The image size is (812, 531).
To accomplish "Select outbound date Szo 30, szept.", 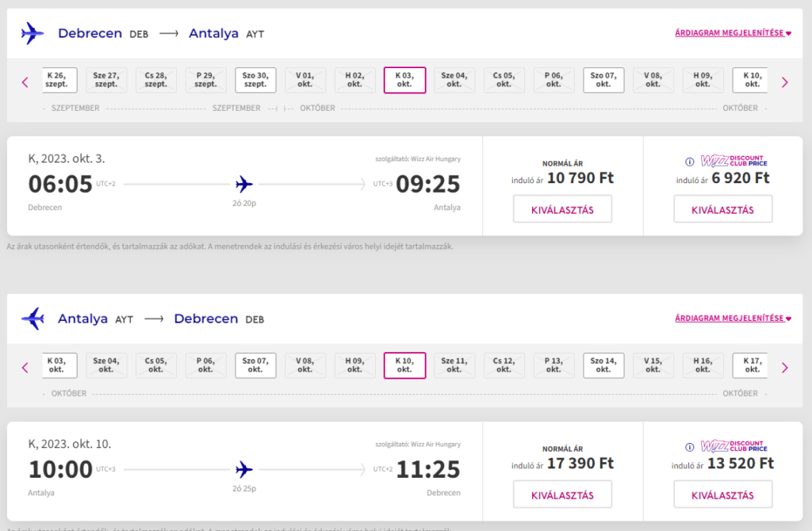I will click(x=255, y=80).
